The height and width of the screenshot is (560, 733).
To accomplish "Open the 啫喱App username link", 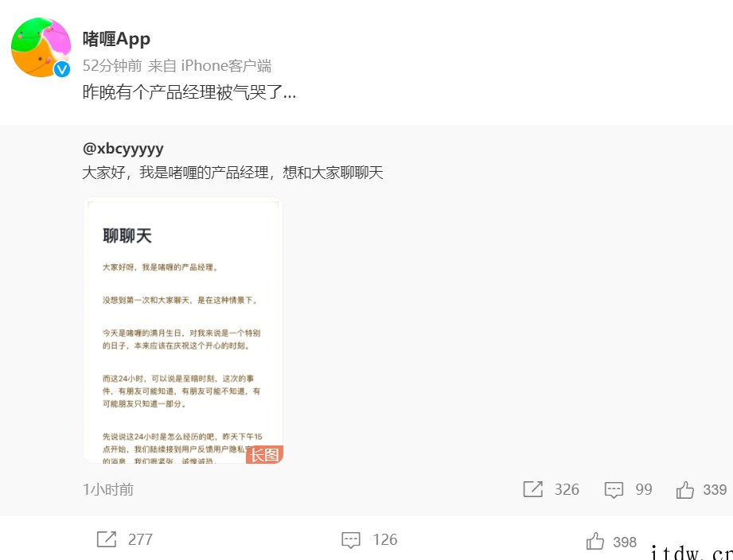I will click(x=116, y=39).
